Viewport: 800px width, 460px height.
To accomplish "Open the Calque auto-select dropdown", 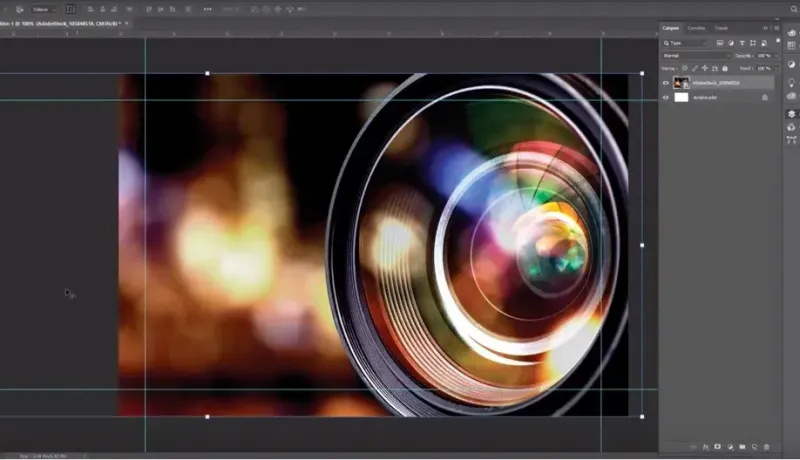I will 44,9.
